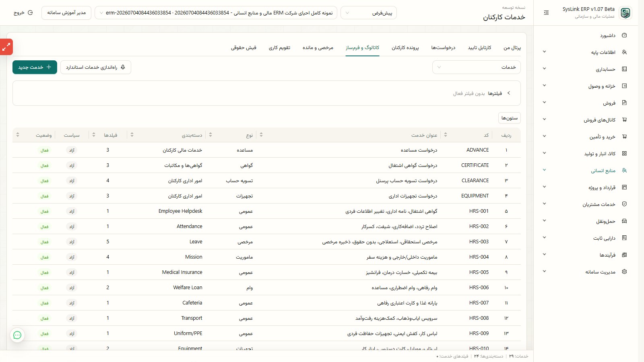Sort by وضعیت column arrows
This screenshot has width=644, height=362.
[18, 135]
